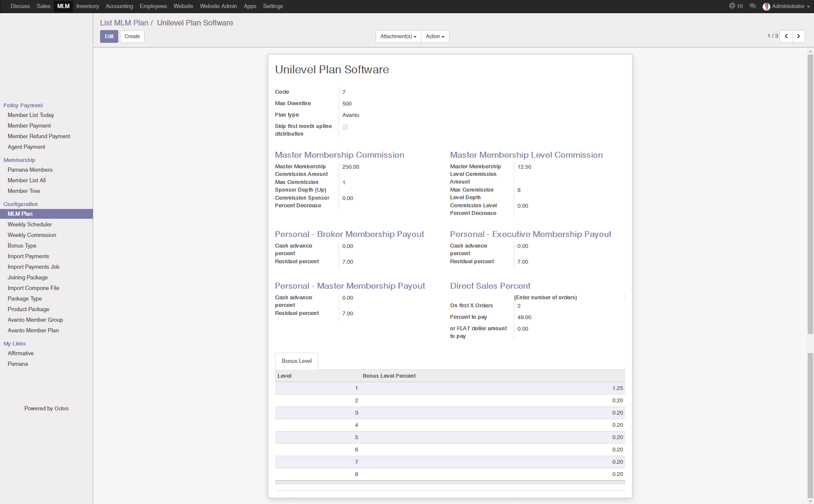
Task: Expand the Attachment(s) dropdown
Action: 398,36
